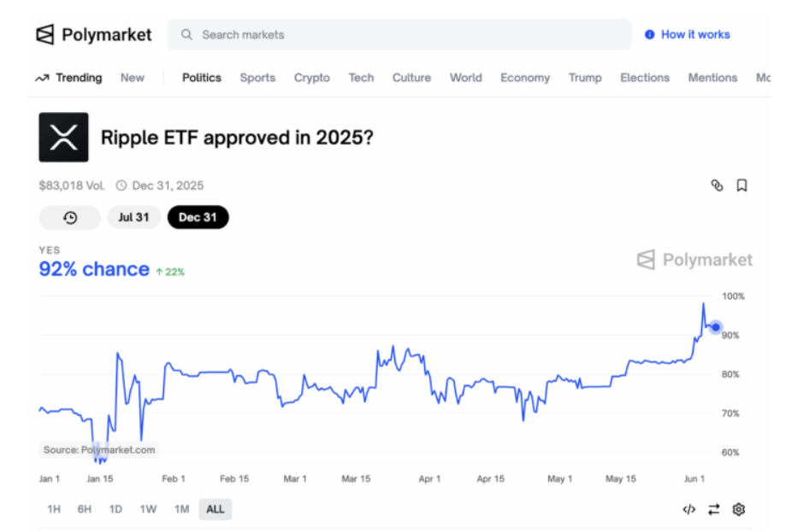Switch chart range to 1W
The width and height of the screenshot is (809, 532).
(148, 509)
